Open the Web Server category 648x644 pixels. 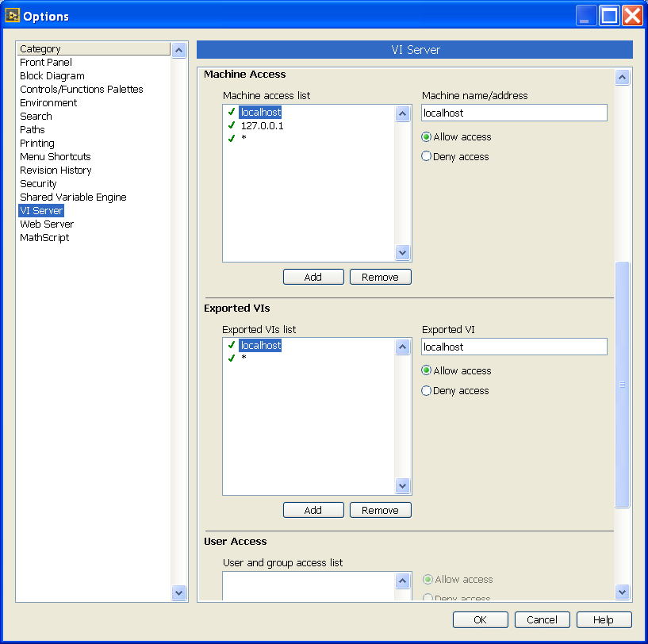pyautogui.click(x=47, y=224)
